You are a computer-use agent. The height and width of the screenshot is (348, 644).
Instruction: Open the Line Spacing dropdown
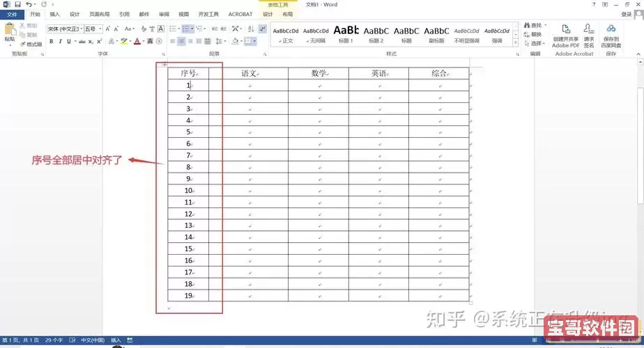220,42
